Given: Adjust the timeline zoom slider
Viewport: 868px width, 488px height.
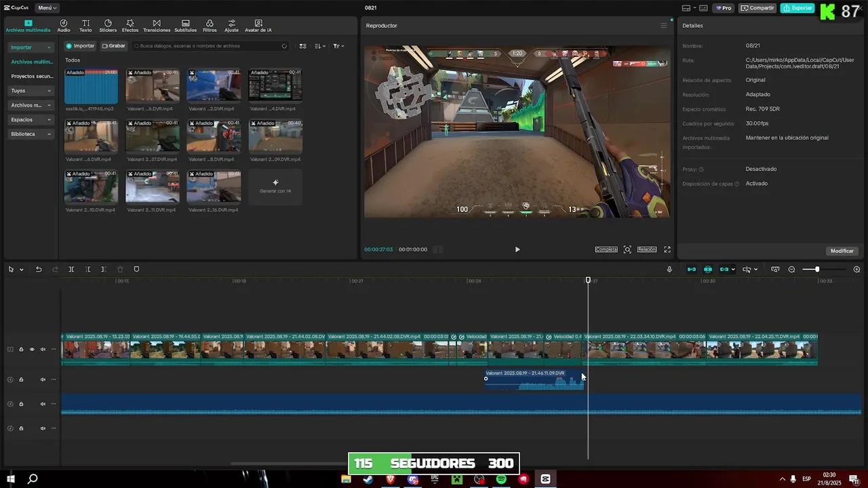Looking at the screenshot, I should (x=816, y=270).
